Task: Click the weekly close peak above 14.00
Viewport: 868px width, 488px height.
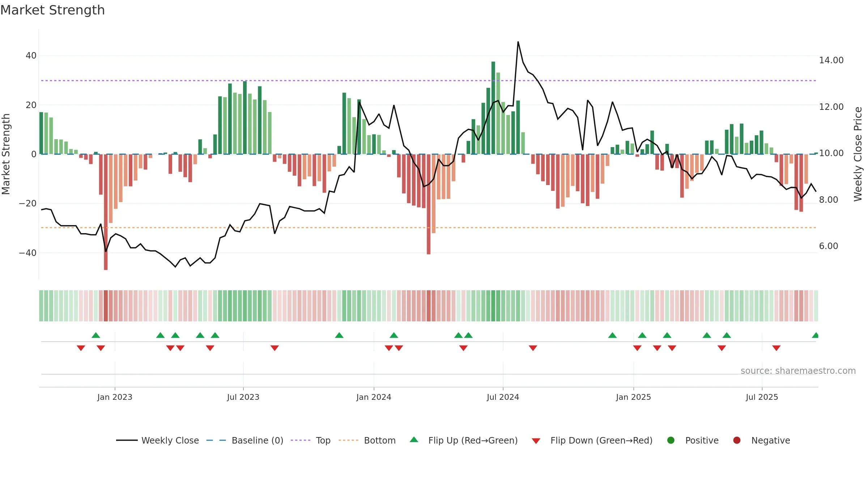Action: 518,42
